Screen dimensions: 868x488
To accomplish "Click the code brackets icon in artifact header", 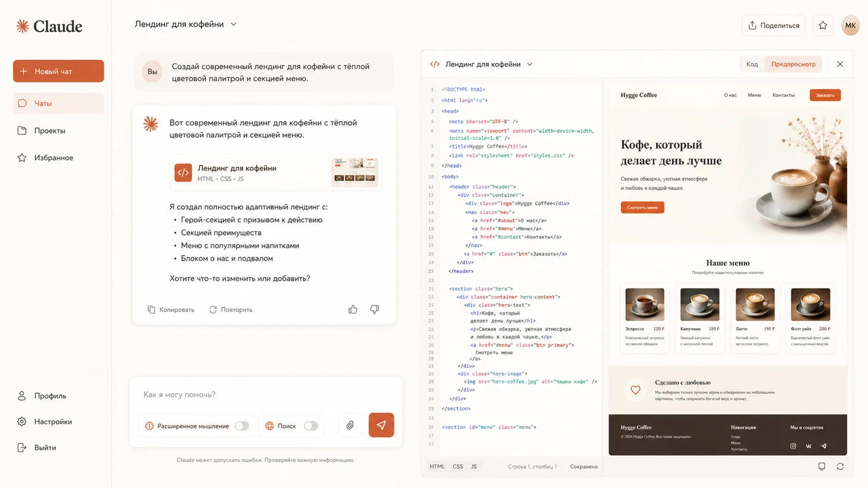I will [x=435, y=64].
